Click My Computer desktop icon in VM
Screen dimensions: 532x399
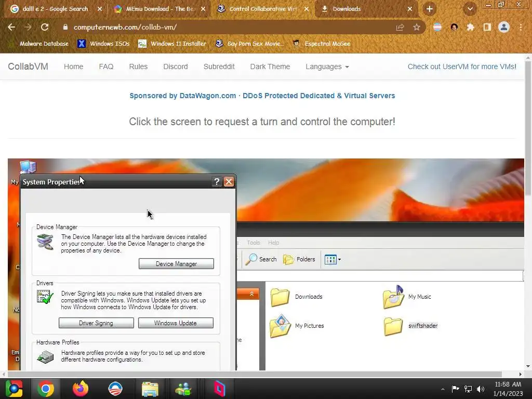coord(27,168)
